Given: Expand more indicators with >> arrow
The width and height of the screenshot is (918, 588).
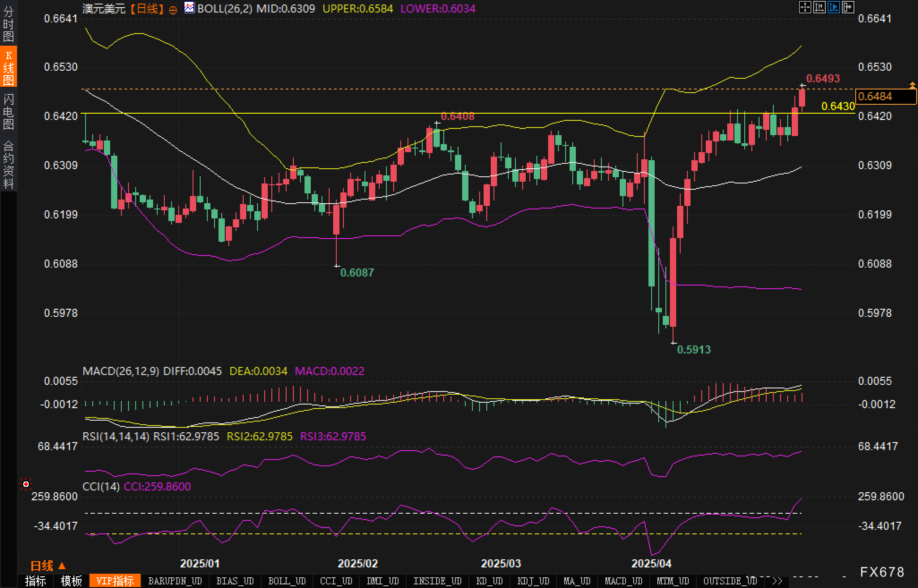Looking at the screenshot, I should tap(777, 581).
